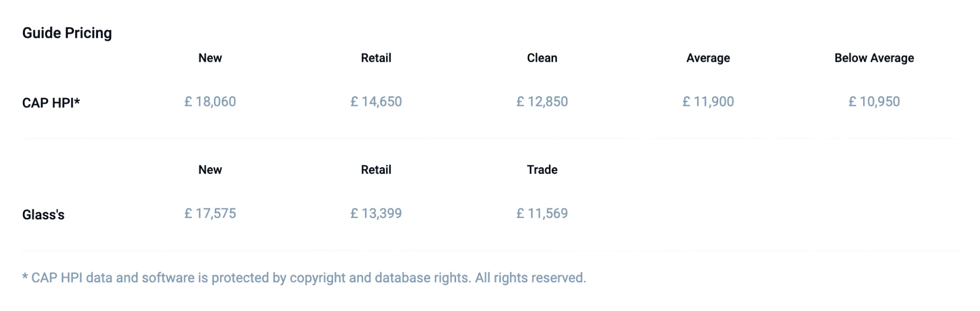The image size is (980, 311).
Task: Select the CAP HPI Clean price £12,850
Action: click(x=542, y=102)
